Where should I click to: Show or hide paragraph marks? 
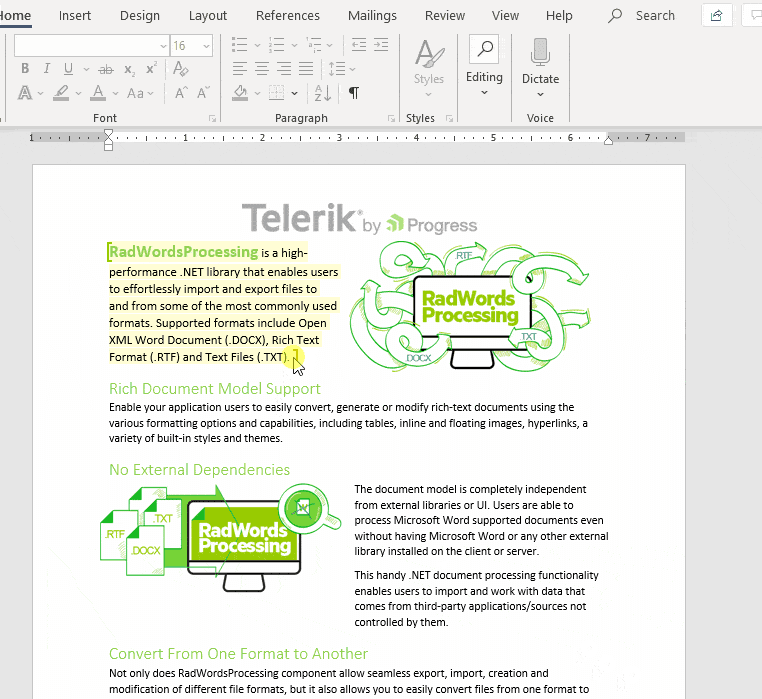pos(354,92)
